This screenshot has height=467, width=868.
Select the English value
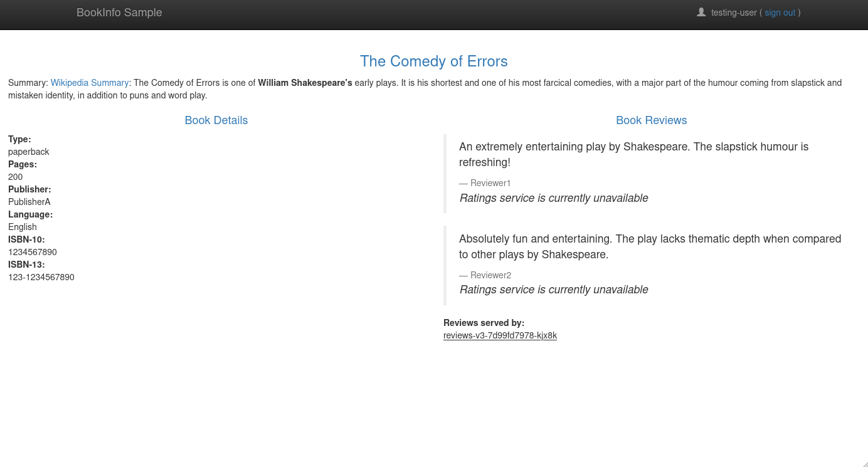tap(23, 227)
